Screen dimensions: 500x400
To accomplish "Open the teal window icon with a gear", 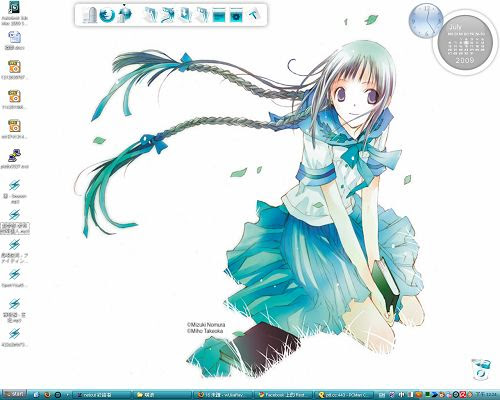I will tap(236, 15).
